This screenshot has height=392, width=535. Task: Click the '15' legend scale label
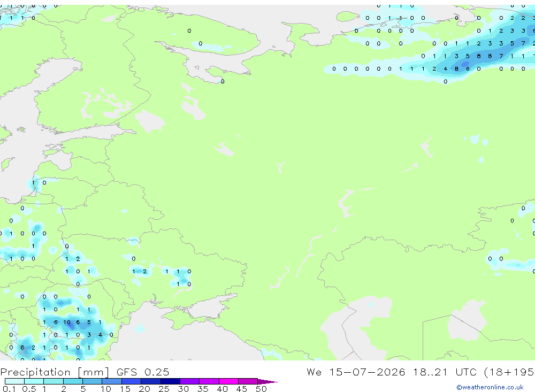pos(125,389)
